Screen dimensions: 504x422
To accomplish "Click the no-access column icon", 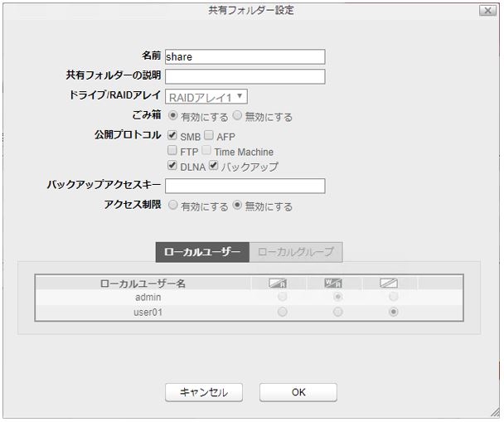I will (389, 284).
